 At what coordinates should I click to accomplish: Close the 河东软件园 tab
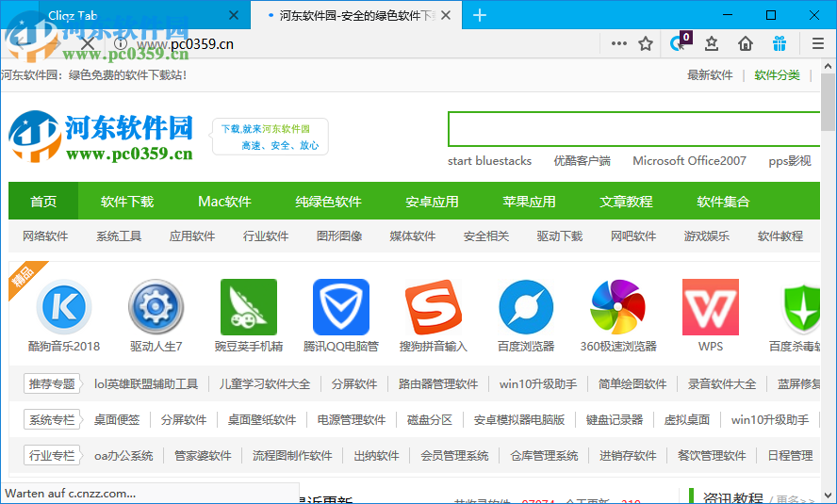(446, 15)
